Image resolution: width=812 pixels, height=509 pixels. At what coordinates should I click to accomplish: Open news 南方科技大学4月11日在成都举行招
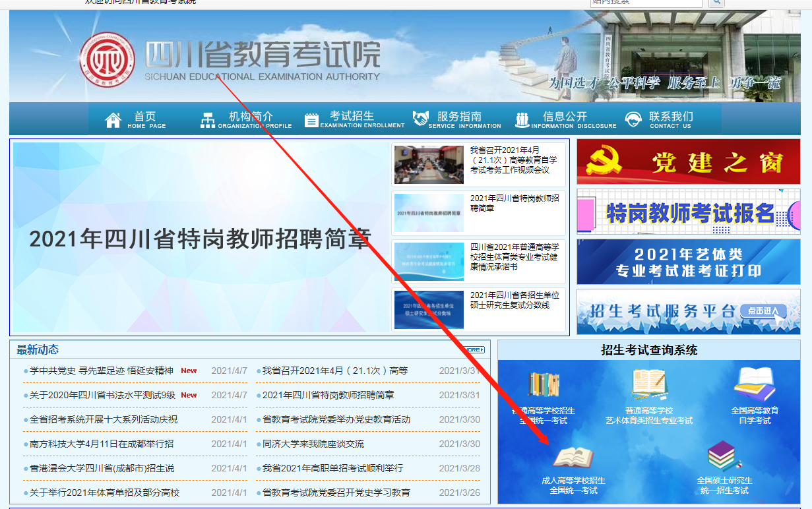[102, 444]
